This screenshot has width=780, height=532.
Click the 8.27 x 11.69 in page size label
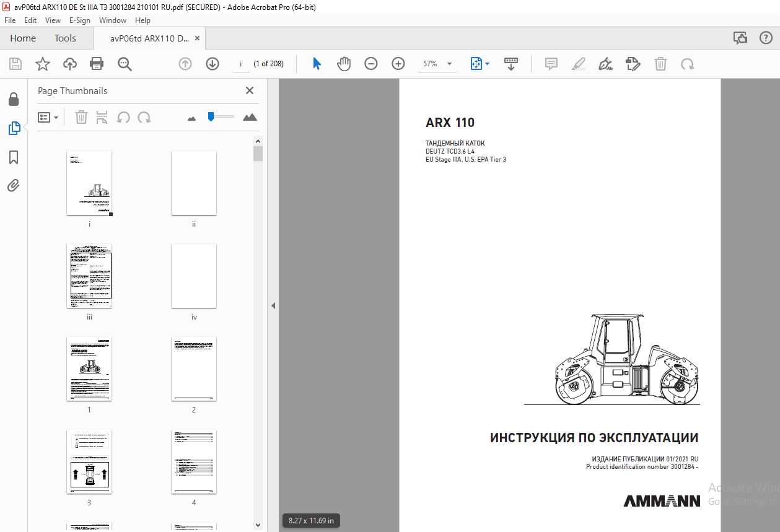312,521
